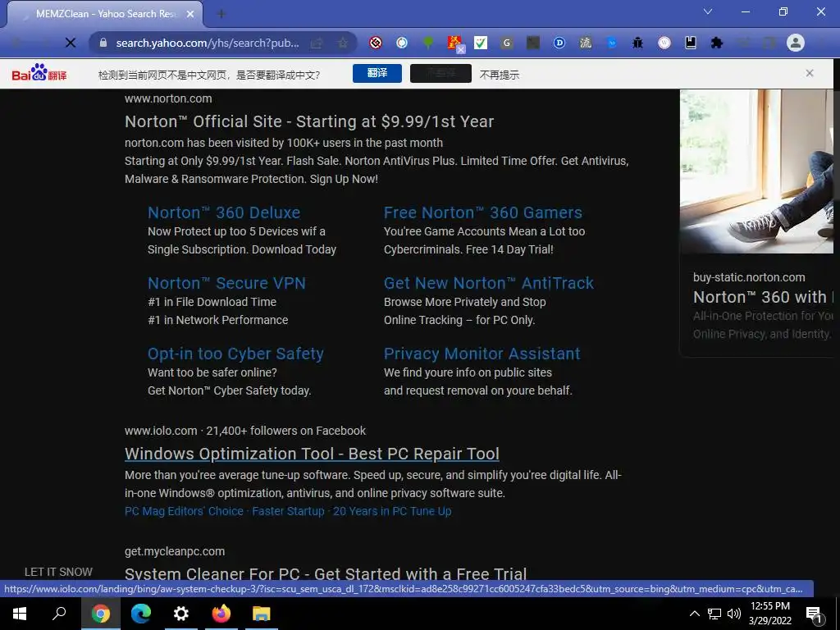This screenshot has height=630, width=840.
Task: Open the green tree extension icon
Action: pyautogui.click(x=428, y=43)
